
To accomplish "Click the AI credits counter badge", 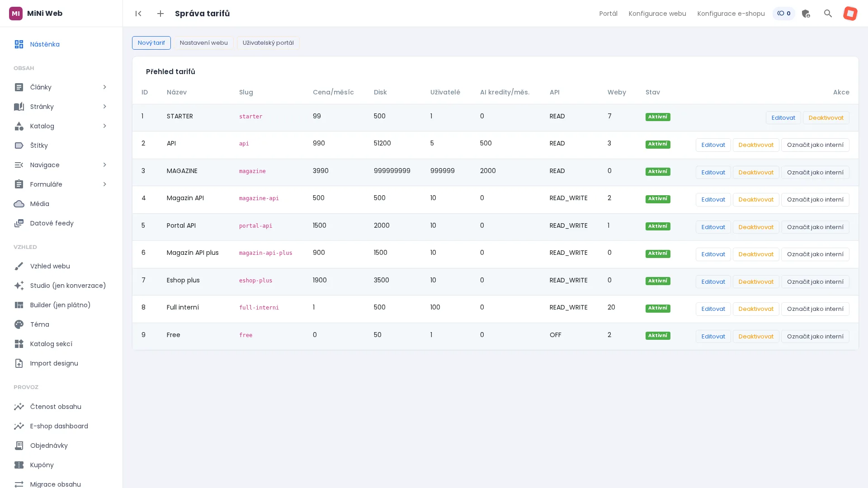I will pos(784,14).
